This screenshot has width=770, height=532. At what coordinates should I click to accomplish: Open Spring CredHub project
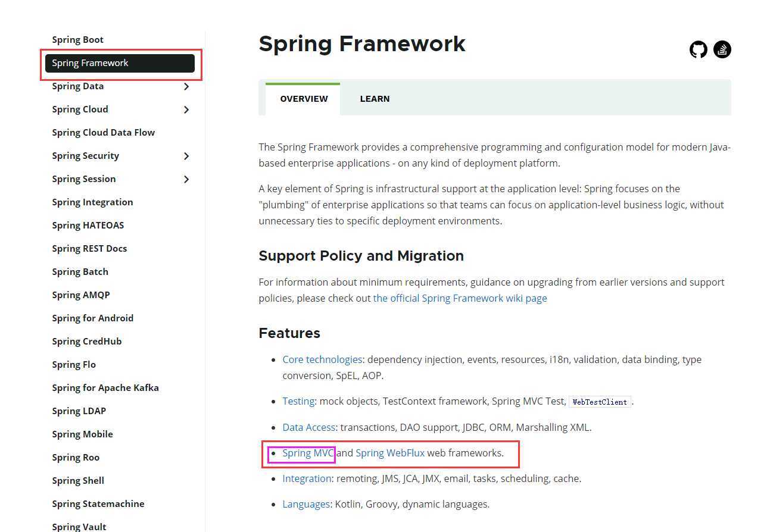pos(86,342)
